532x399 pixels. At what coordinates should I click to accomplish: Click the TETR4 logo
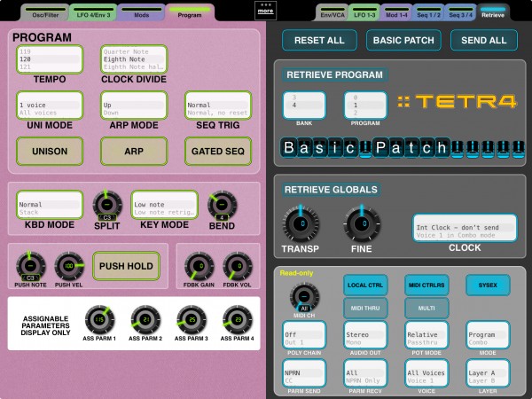click(x=457, y=102)
